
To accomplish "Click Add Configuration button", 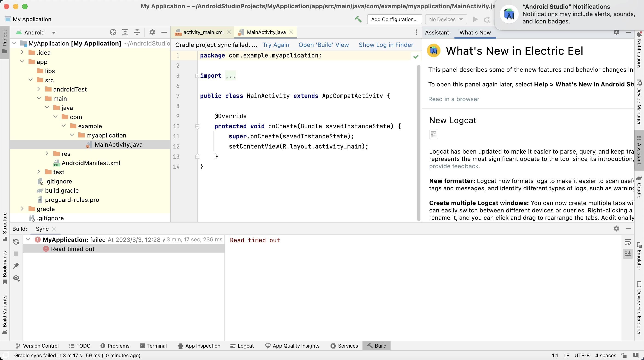I will [x=394, y=19].
